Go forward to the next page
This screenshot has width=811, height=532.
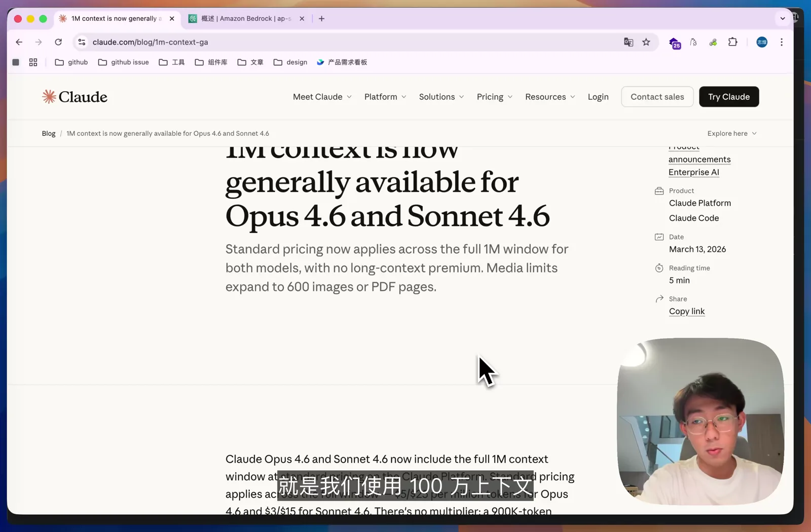coord(39,42)
